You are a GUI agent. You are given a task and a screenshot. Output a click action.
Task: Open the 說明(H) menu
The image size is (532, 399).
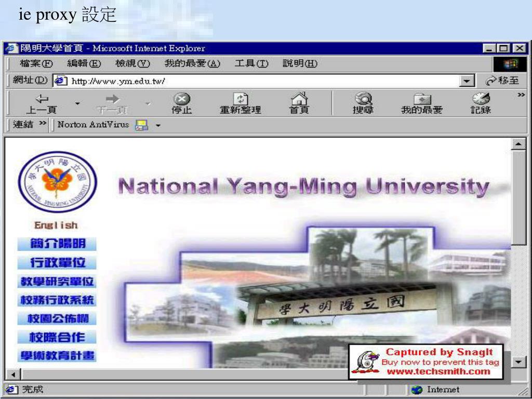(300, 63)
